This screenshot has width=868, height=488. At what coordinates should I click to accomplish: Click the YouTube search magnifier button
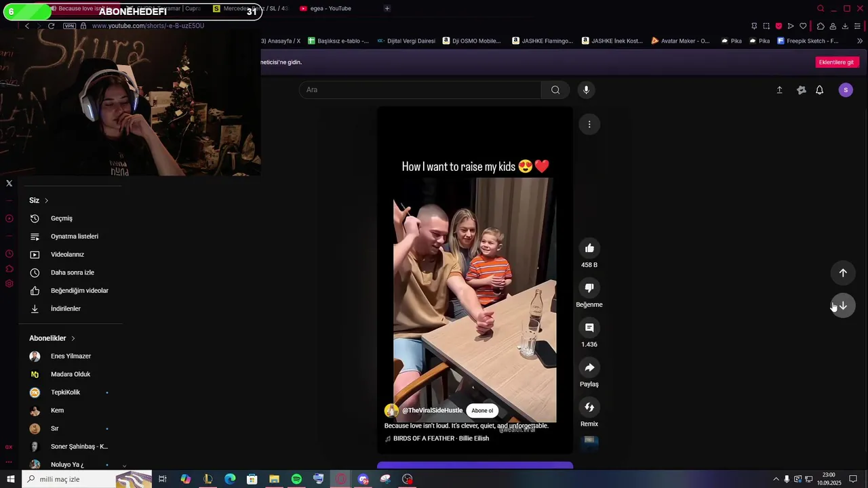point(555,89)
